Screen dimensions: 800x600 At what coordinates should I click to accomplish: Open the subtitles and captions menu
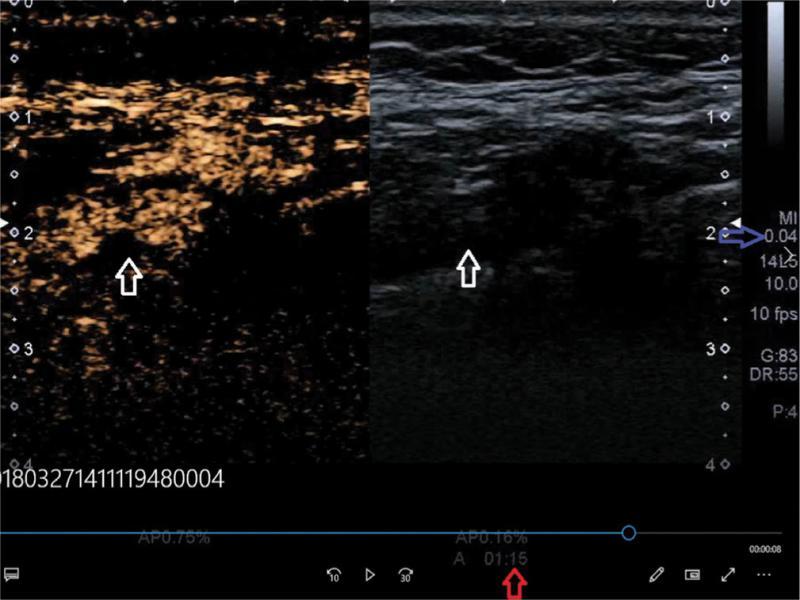[12, 575]
